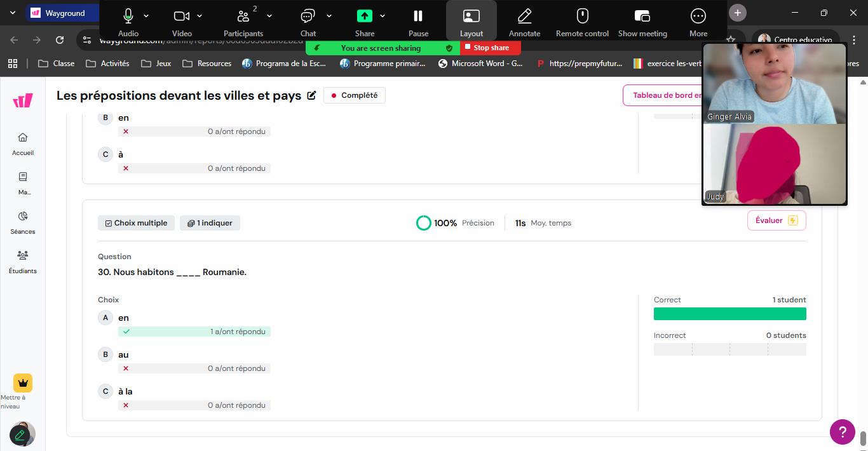This screenshot has width=868, height=451.
Task: Open Séances reports in sidebar
Action: coord(23,222)
